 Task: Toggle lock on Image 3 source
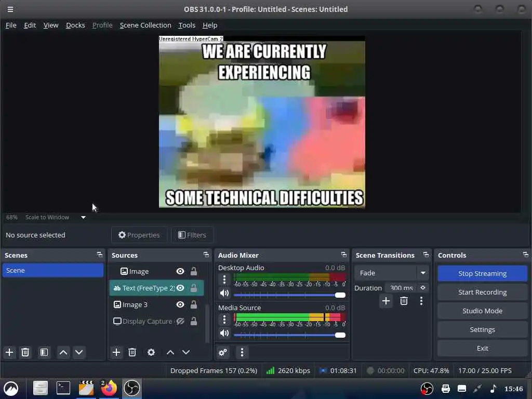tap(194, 304)
